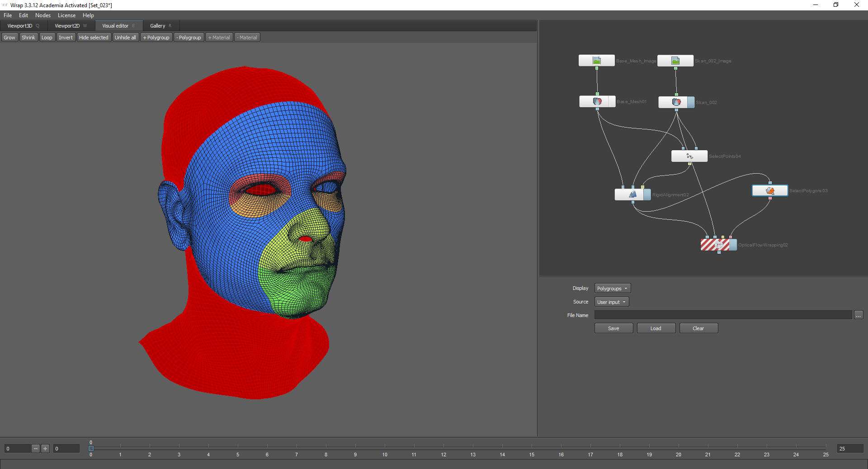This screenshot has width=868, height=469.
Task: Open the Source User input dropdown
Action: [x=611, y=302]
